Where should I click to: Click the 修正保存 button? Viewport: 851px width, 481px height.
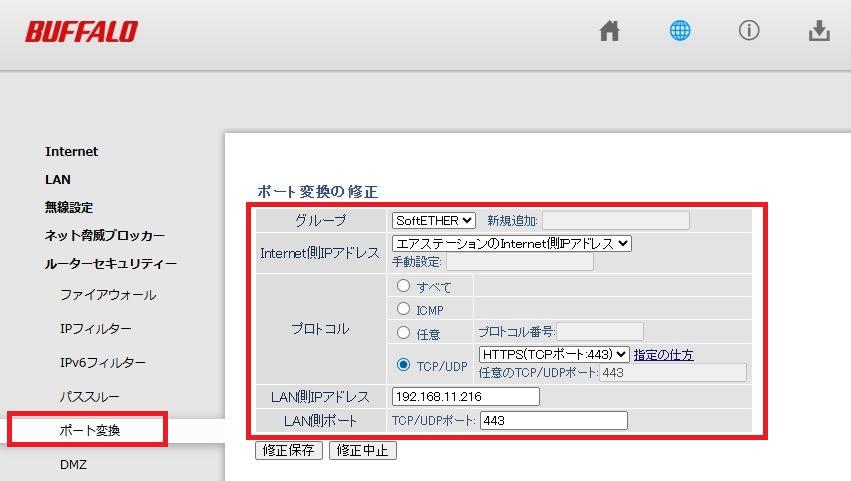coord(289,451)
